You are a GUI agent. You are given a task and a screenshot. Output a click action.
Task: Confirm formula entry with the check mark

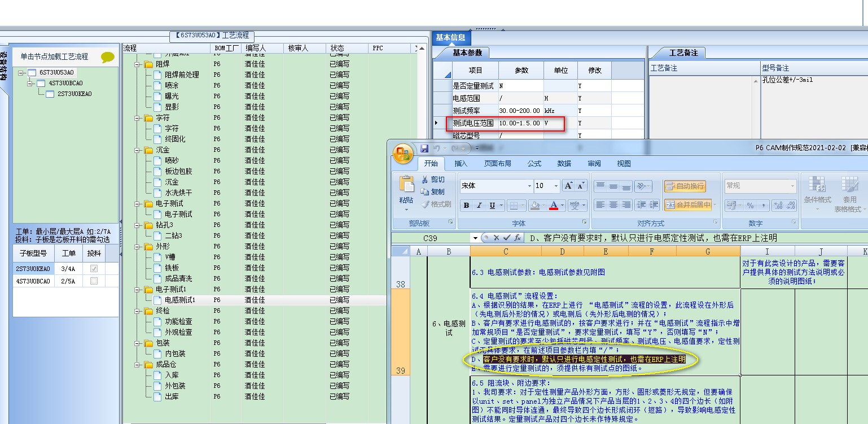tap(507, 238)
